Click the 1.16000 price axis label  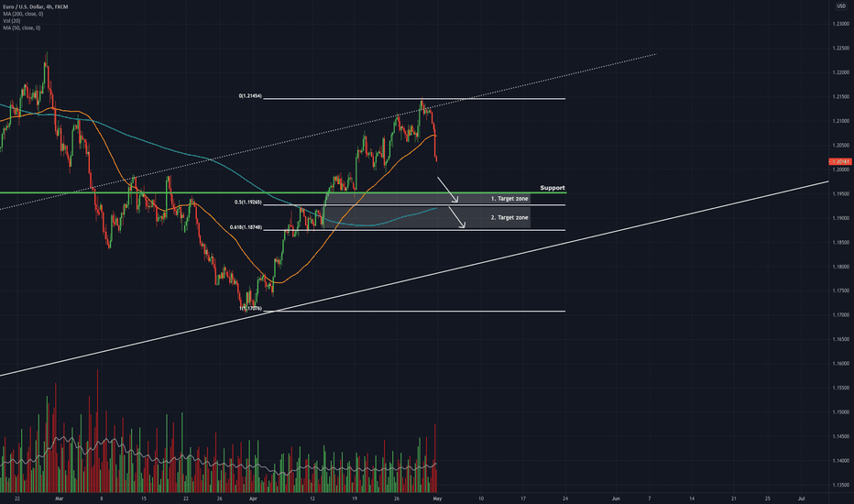tap(840, 364)
